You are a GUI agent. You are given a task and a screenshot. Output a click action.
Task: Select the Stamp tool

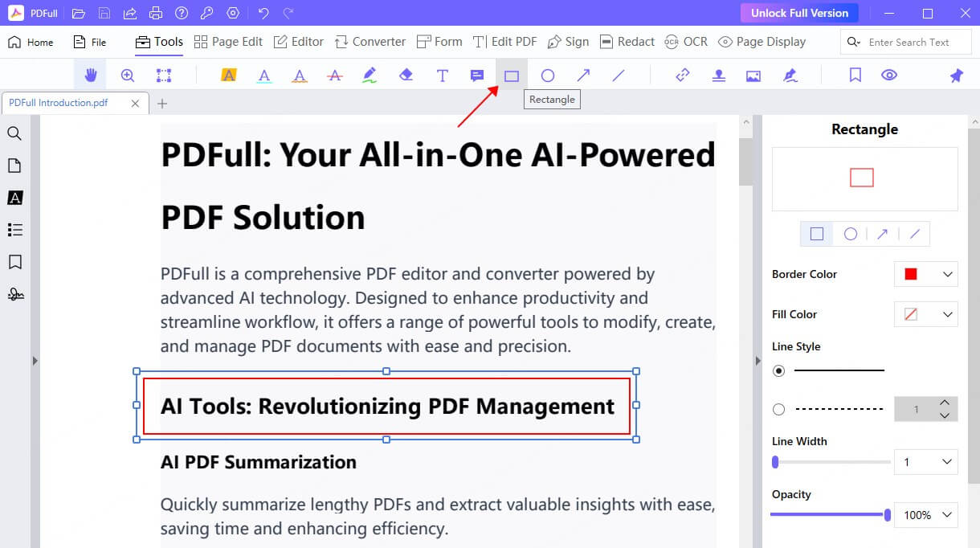pyautogui.click(x=717, y=75)
